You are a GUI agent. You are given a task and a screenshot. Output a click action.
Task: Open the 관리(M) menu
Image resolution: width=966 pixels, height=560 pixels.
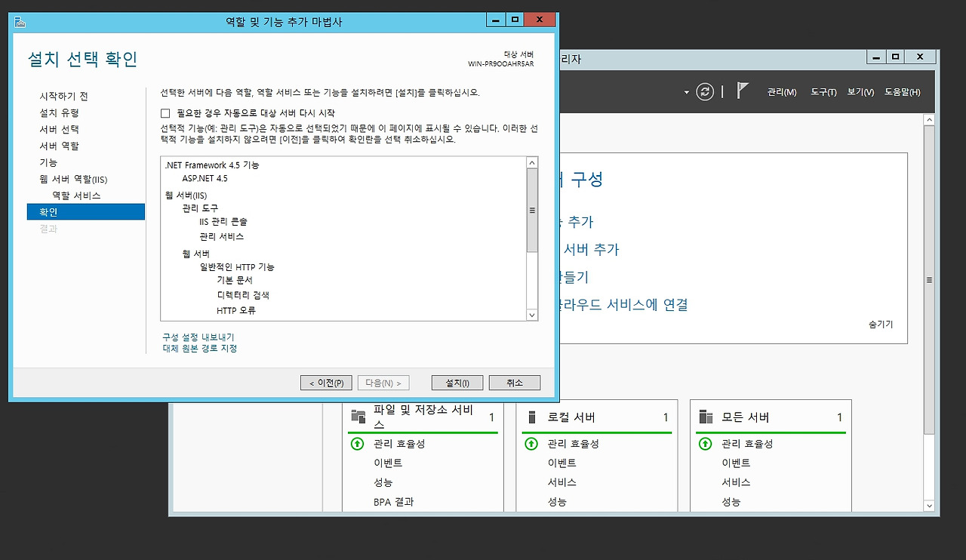(x=781, y=92)
